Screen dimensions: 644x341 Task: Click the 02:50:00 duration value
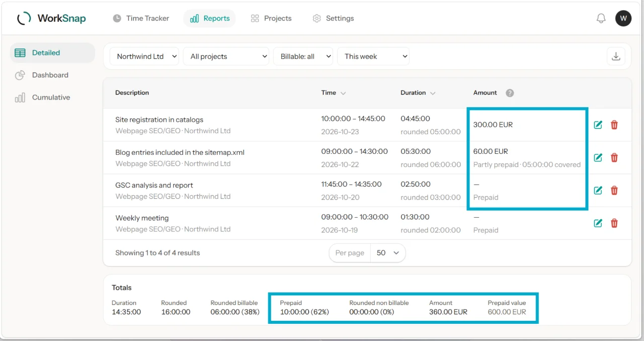pyautogui.click(x=415, y=184)
